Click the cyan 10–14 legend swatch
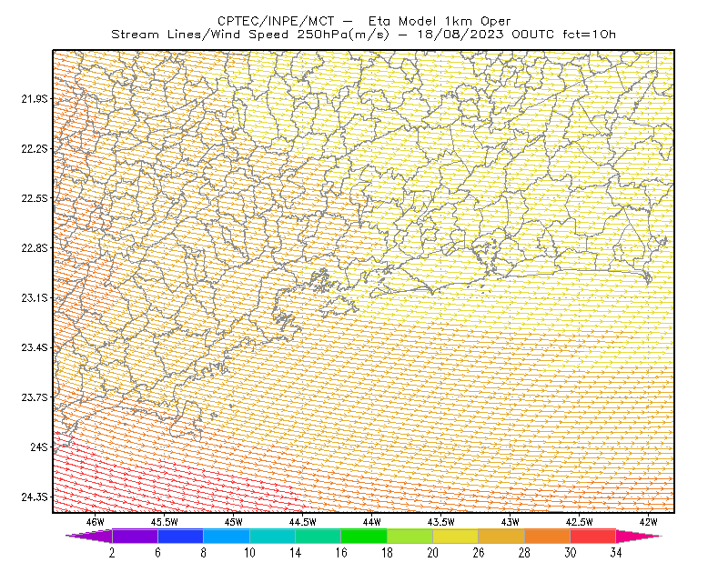This screenshot has height=562, width=728. point(272,536)
